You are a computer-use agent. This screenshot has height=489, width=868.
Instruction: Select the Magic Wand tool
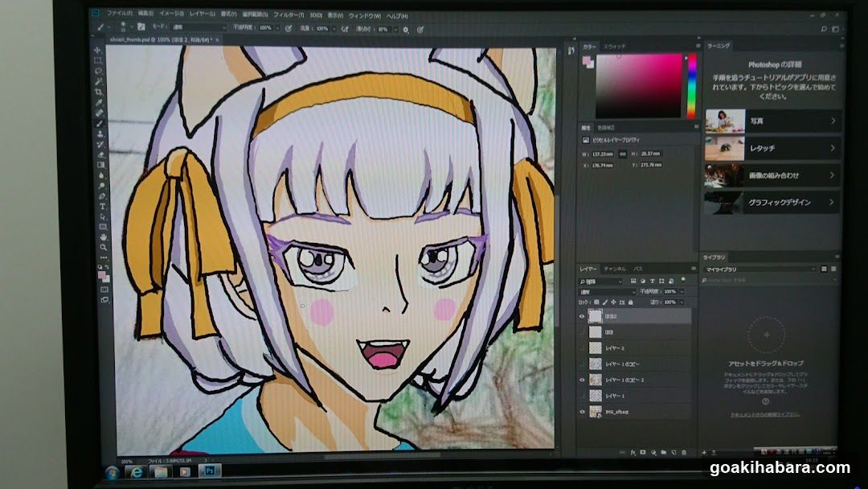point(99,81)
